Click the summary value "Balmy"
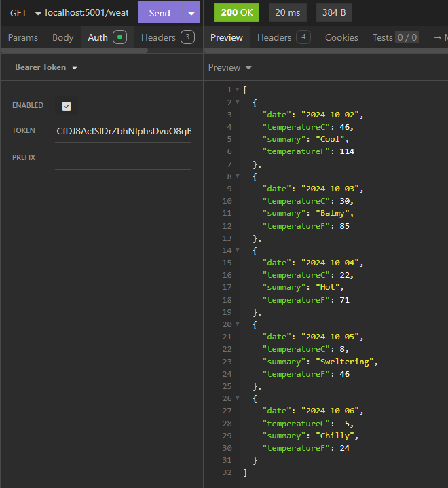Screen dimensions: 448x488 (333, 214)
